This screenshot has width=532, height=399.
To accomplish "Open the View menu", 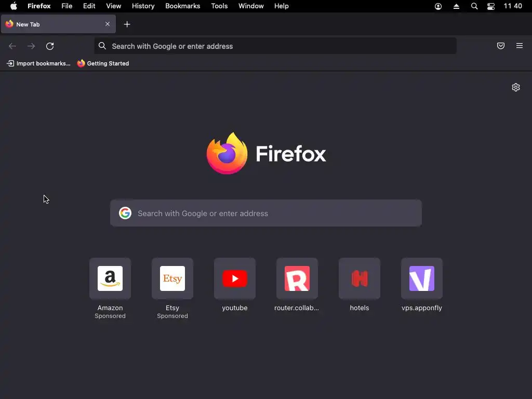I will coord(114,6).
